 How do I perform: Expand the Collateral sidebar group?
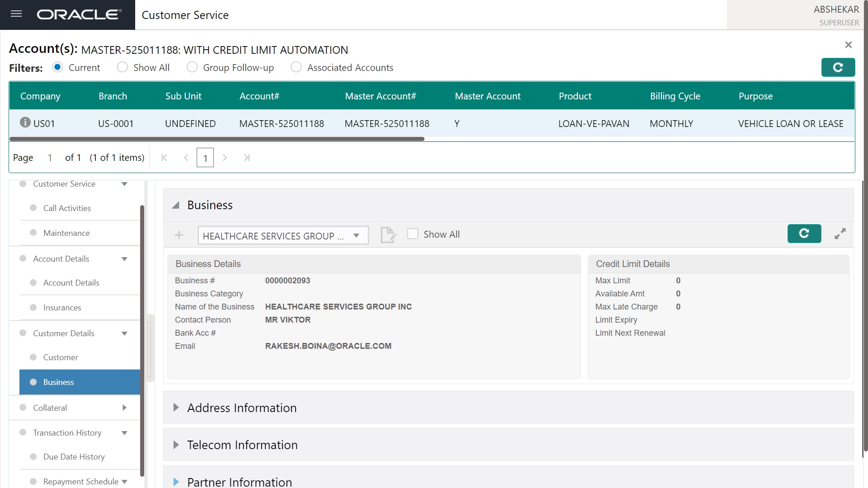(x=124, y=408)
